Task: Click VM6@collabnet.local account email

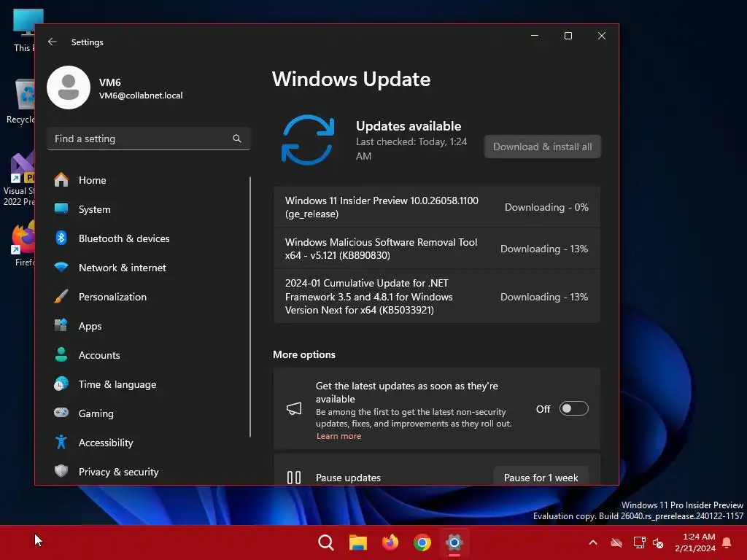Action: pos(141,96)
